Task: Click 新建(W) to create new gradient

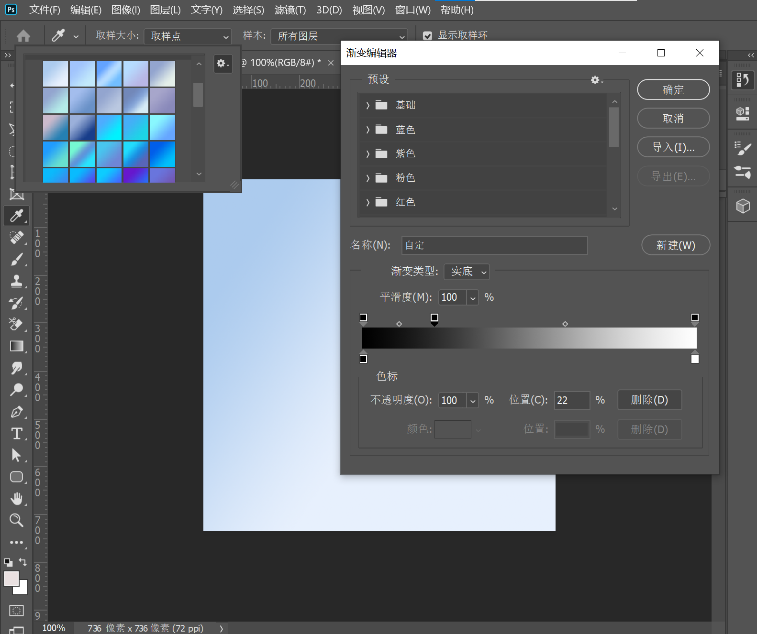Action: [675, 245]
